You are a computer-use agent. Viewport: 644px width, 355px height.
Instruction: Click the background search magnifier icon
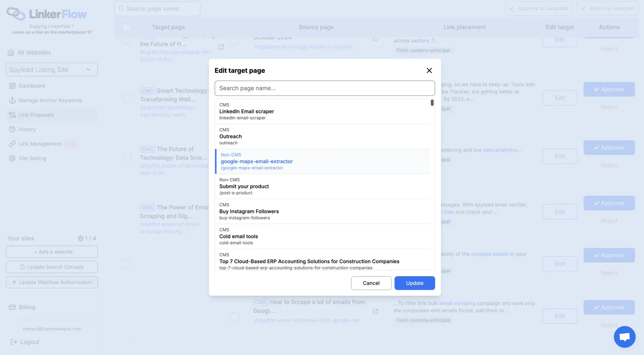coord(121,8)
